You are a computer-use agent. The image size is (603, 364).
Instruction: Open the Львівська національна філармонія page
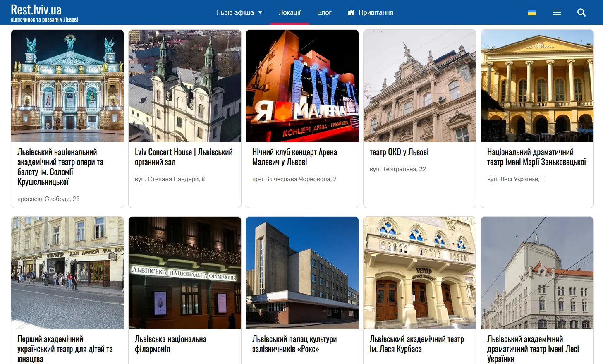click(171, 344)
